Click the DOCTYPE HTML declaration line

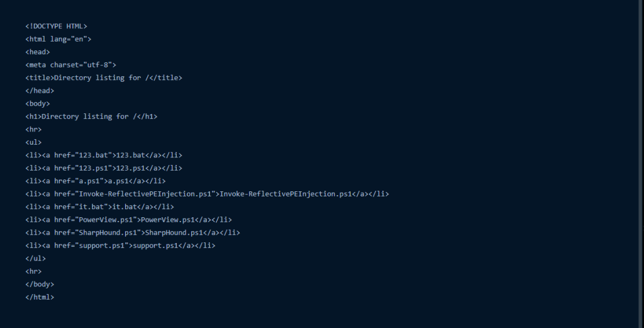coord(56,26)
